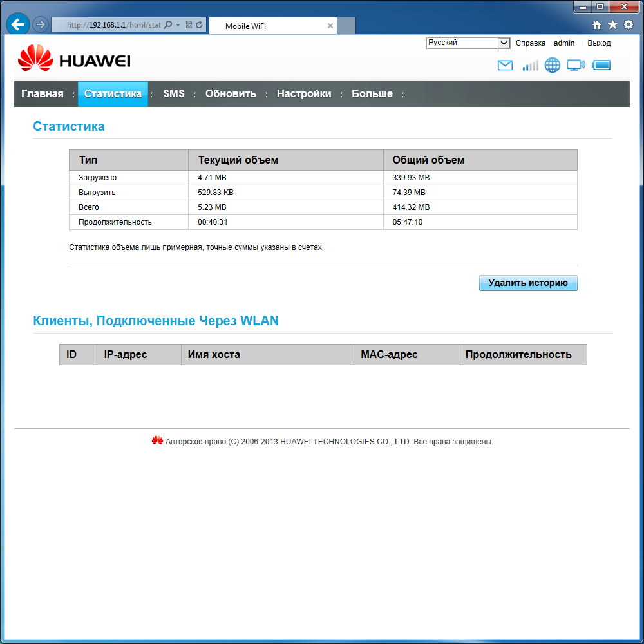Image resolution: width=644 pixels, height=644 pixels.
Task: Open the SMS menu tab
Action: click(174, 93)
